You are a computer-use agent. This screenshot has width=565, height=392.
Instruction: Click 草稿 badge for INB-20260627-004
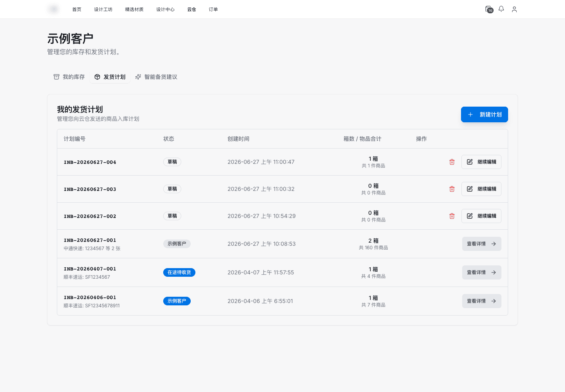click(x=172, y=162)
